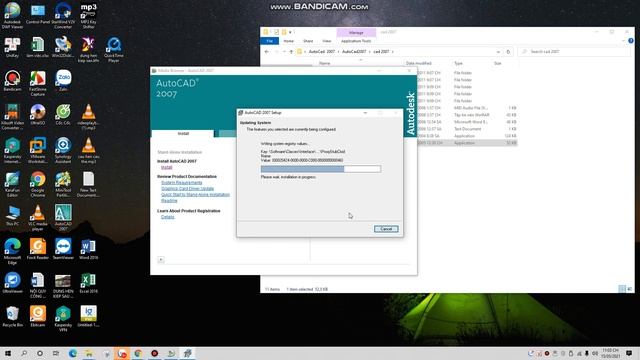Click the Install link under Install AutoCAD 2007
The width and height of the screenshot is (640, 360).
coord(167,167)
